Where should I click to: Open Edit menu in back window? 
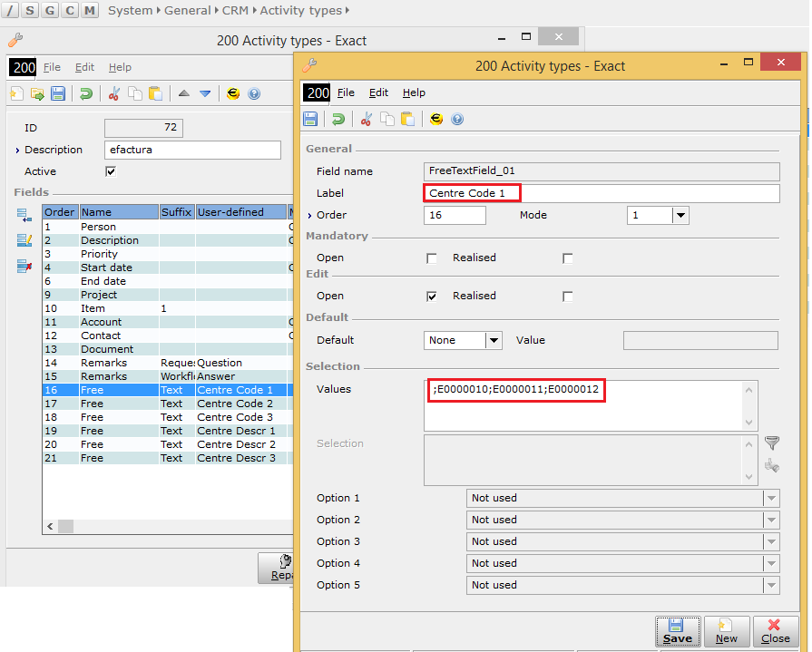point(84,67)
